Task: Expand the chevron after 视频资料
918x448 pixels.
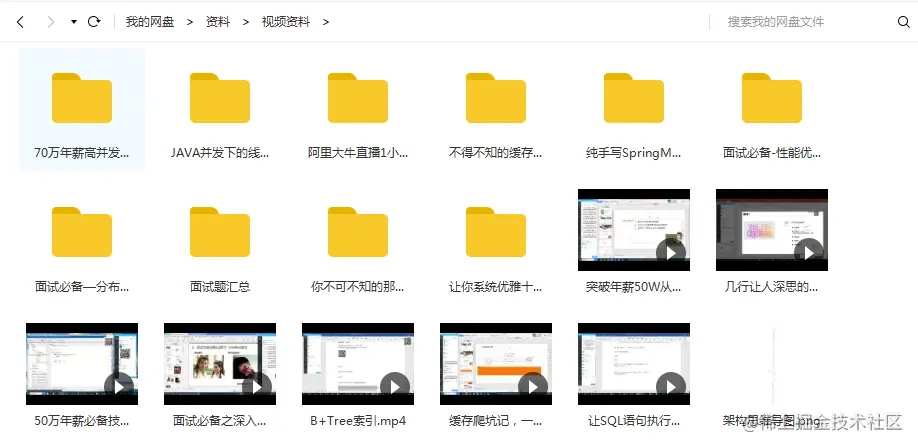Action: pyautogui.click(x=326, y=22)
